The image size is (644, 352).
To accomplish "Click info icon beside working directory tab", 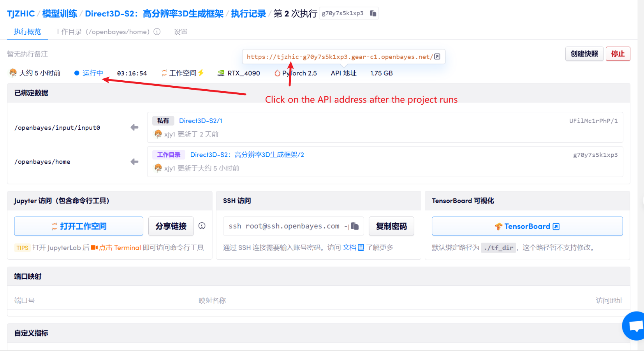I will pyautogui.click(x=157, y=32).
